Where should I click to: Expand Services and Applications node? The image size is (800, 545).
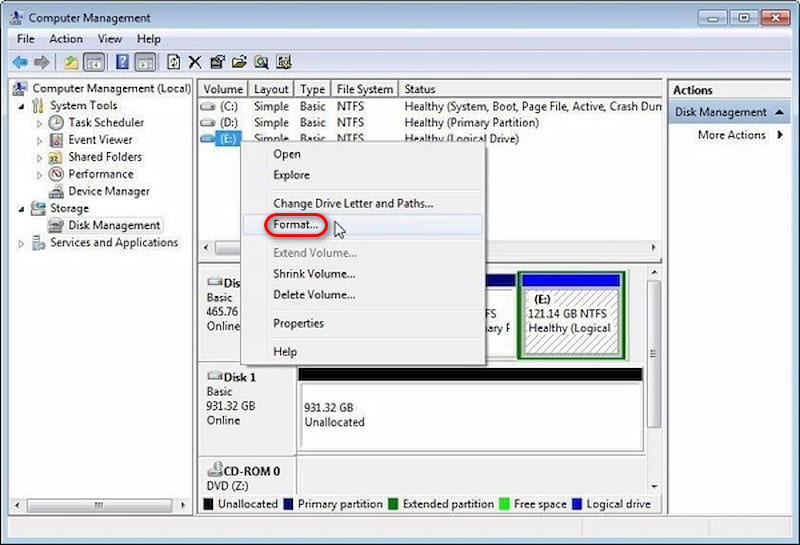21,244
